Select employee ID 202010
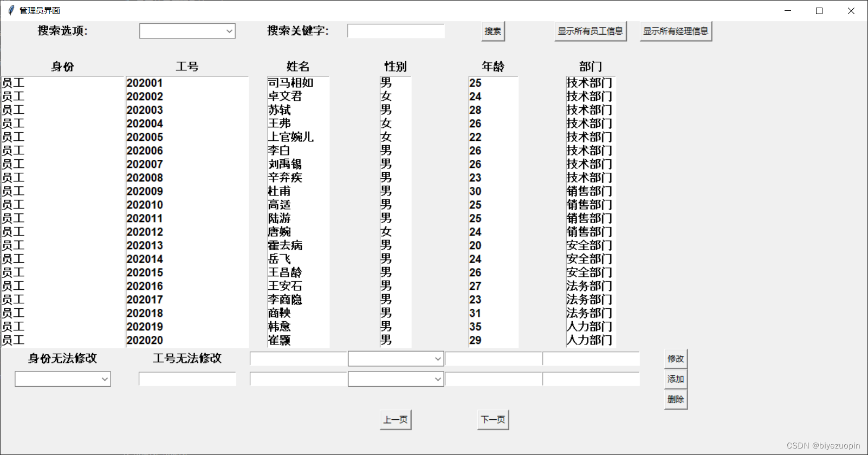The width and height of the screenshot is (868, 455). point(145,205)
